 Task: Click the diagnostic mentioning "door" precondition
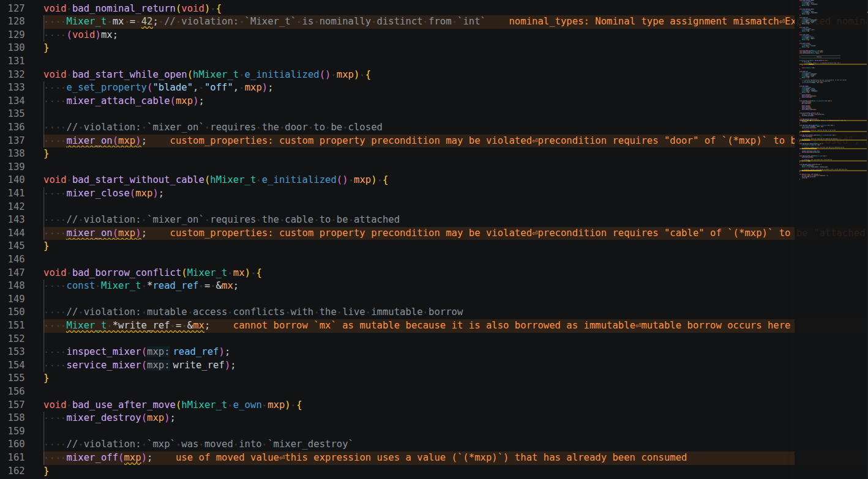[482, 141]
